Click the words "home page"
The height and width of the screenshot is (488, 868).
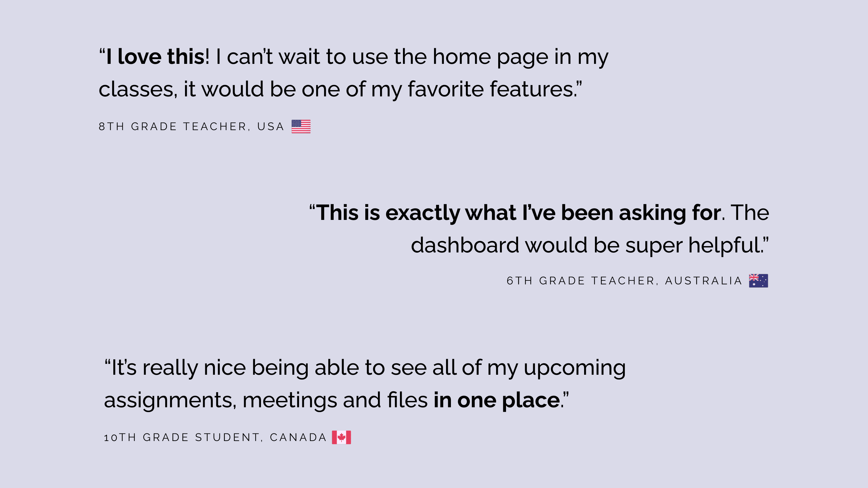(x=490, y=57)
